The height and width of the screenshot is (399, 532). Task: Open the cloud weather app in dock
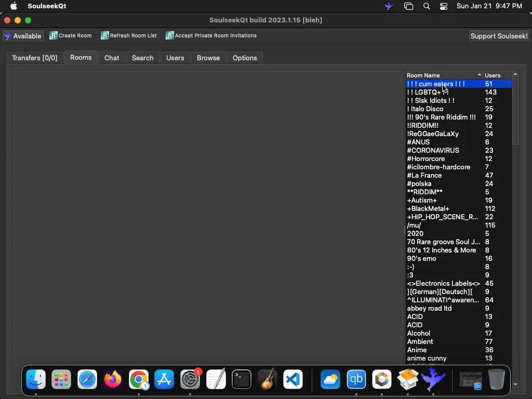click(x=330, y=379)
